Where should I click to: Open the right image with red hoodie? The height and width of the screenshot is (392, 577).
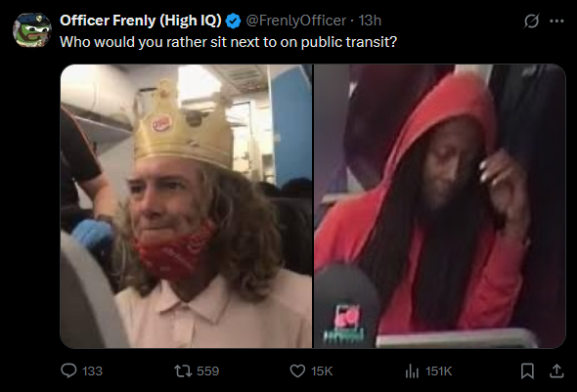point(440,206)
